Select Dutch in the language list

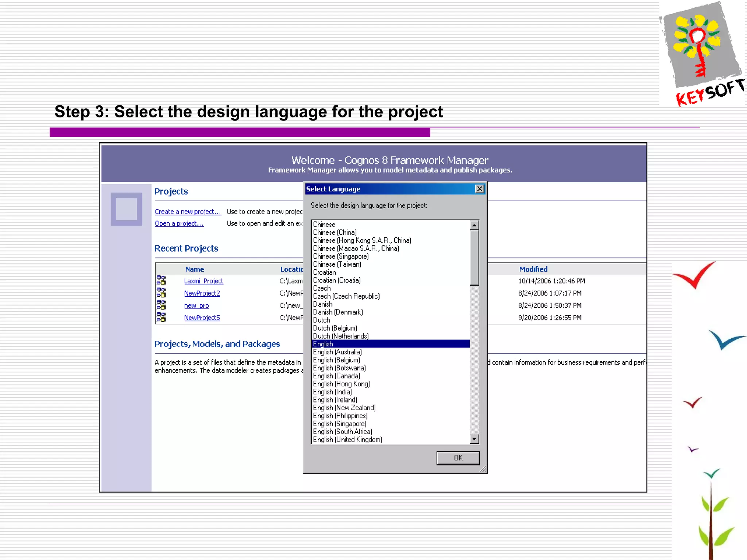point(391,320)
